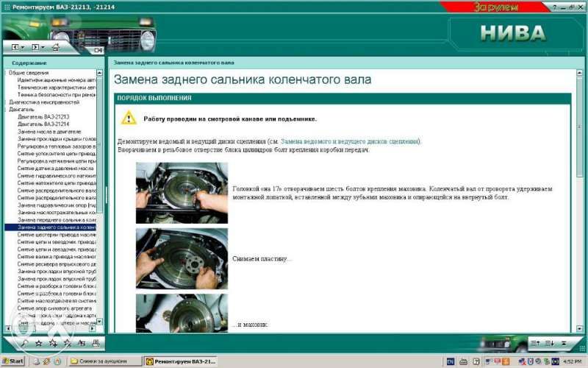Viewport: 588px width, 368px height.
Task: Click the НИВА title banner
Action: coord(512,33)
